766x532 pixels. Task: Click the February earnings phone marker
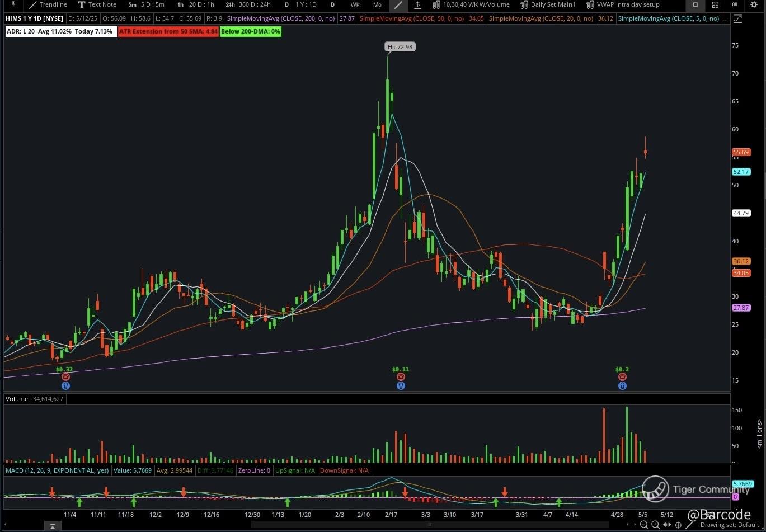[x=401, y=377]
